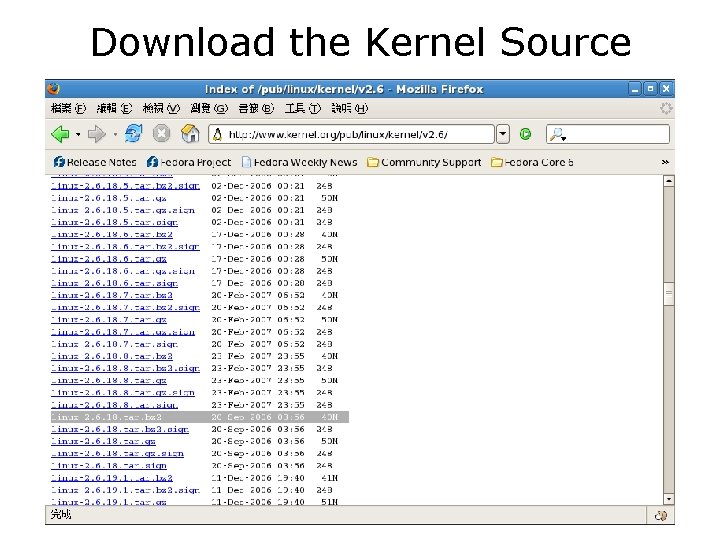Click the throbber activity icon in menu bar
The width and height of the screenshot is (720, 540).
click(665, 108)
